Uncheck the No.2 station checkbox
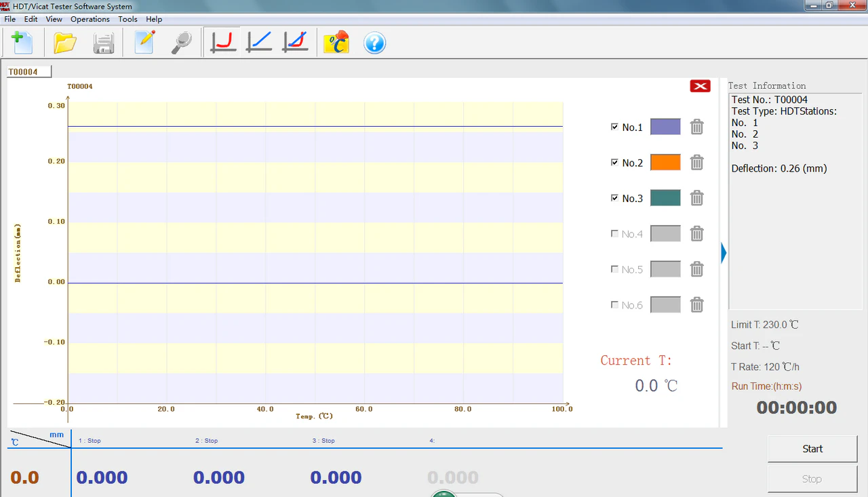Screen dimensions: 868x497 coord(614,163)
